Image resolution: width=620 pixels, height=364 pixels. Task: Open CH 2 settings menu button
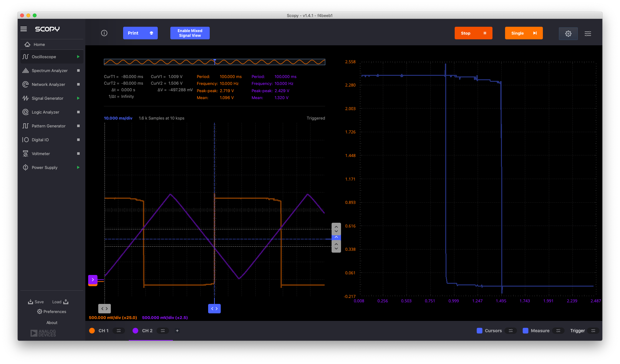click(x=163, y=331)
